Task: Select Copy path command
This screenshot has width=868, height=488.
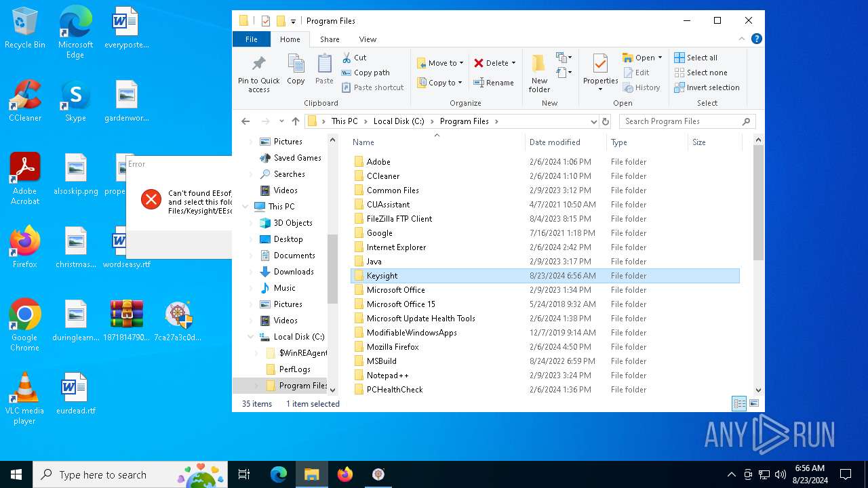Action: pos(366,73)
